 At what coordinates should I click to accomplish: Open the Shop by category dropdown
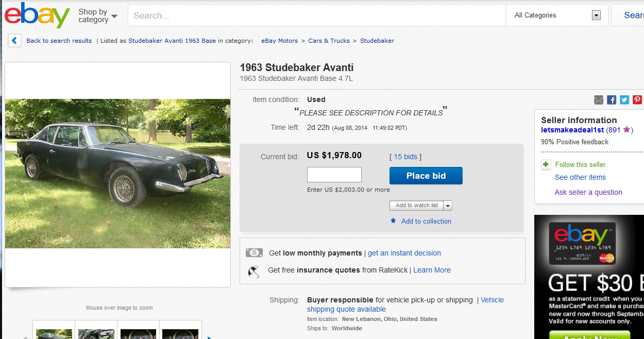97,15
